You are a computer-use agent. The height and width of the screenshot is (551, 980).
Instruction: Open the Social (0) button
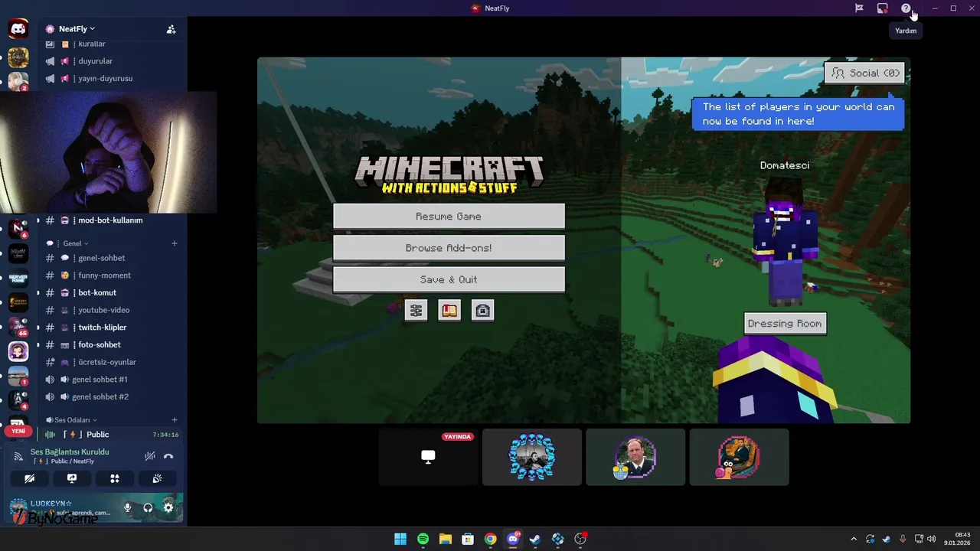865,73
